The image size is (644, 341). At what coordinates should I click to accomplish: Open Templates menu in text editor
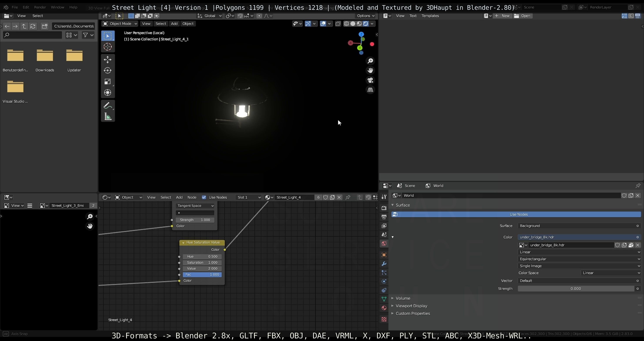click(430, 16)
